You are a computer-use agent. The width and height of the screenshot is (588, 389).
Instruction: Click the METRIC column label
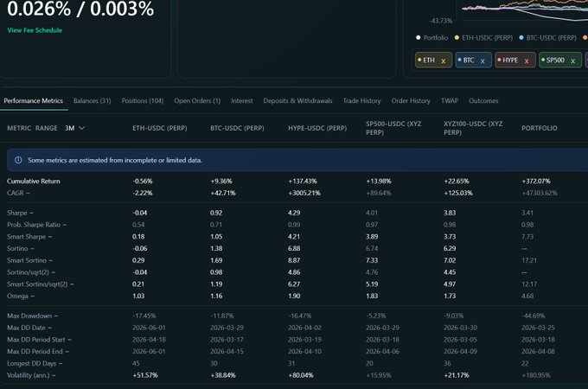click(x=19, y=128)
